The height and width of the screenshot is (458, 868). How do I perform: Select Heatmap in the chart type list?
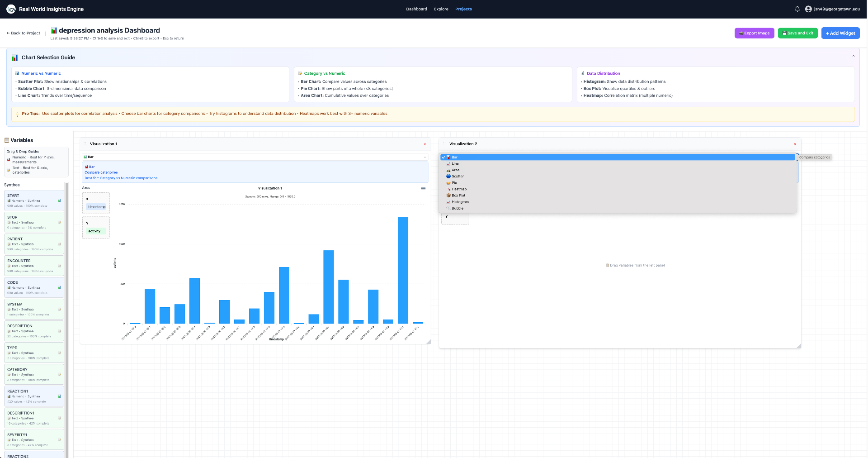[x=618, y=189]
